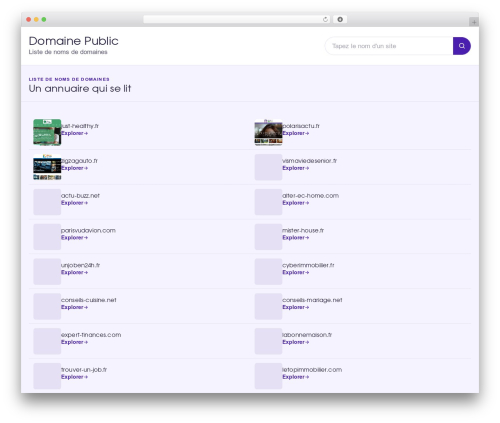Viewport: 500px width, 423px height.
Task: Click Explorer link under vismaviedesenior.fr
Action: click(296, 168)
